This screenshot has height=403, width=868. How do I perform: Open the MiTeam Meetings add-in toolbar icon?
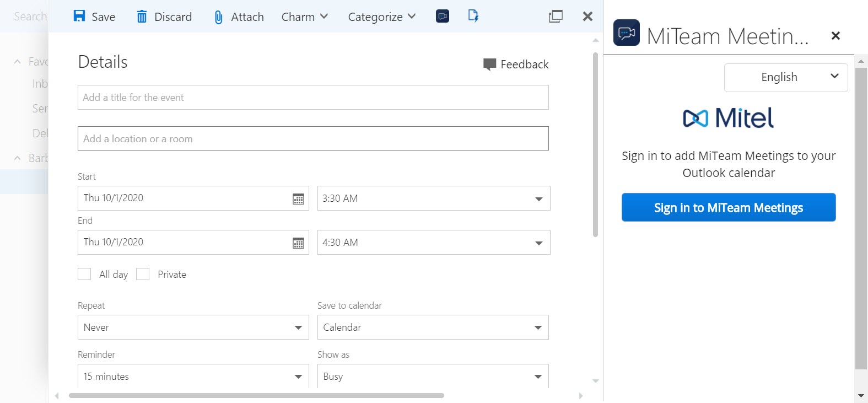[x=442, y=16]
